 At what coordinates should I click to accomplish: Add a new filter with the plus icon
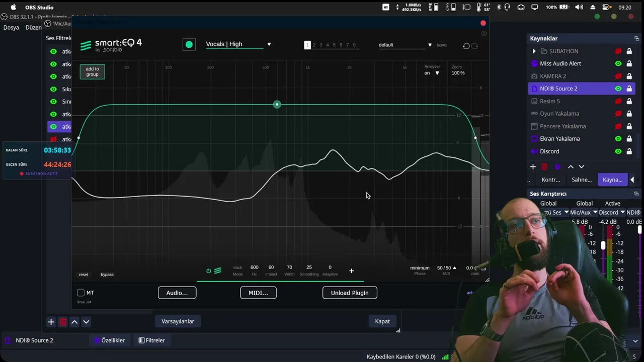352,271
